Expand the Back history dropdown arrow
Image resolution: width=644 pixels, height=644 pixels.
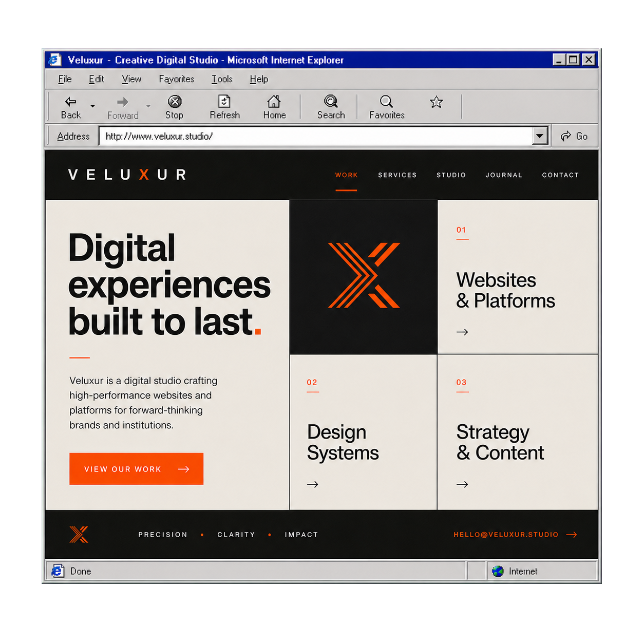click(x=92, y=106)
